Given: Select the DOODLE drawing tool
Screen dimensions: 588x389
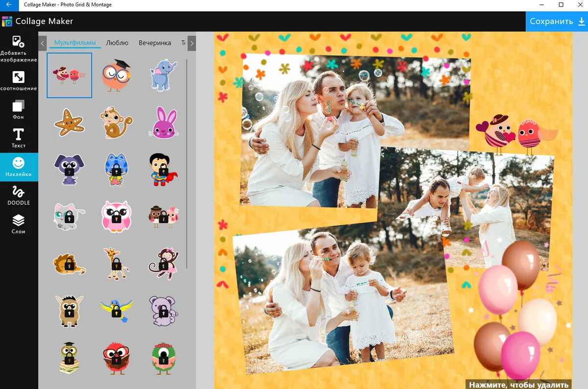Looking at the screenshot, I should 19,195.
